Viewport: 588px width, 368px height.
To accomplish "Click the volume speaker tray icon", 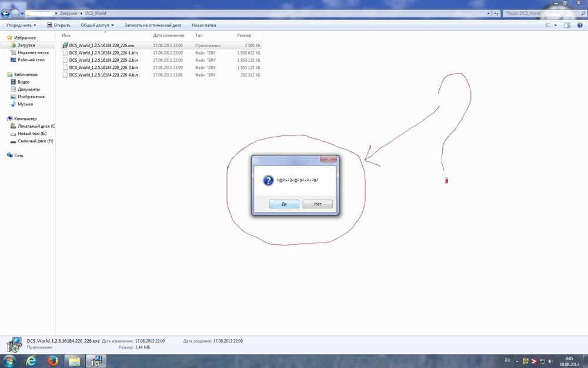I will (x=550, y=362).
